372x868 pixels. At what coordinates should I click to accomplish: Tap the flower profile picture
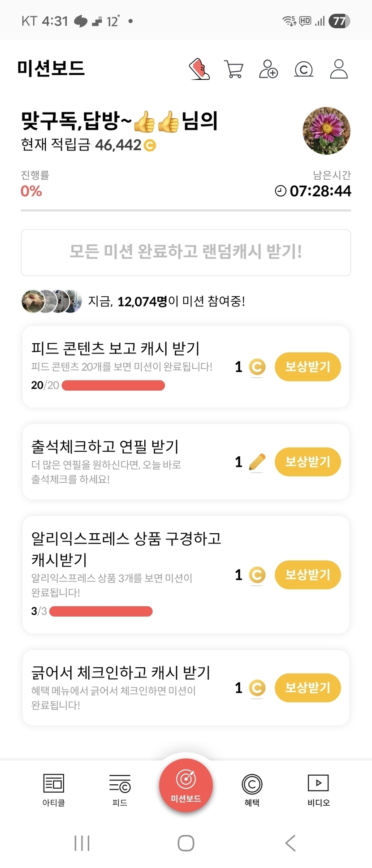coord(326,131)
